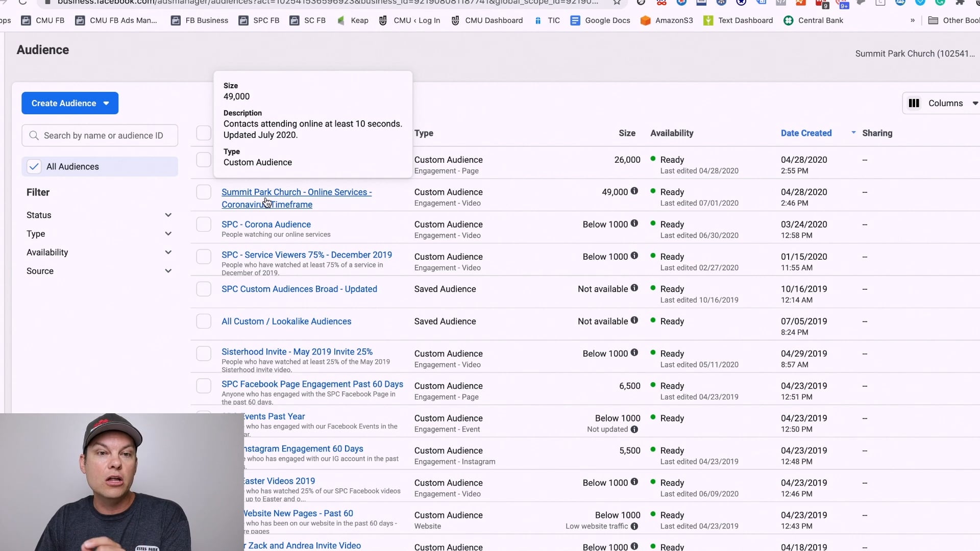Open the Create Audience dropdown button
Screen dimensions: 980x551
click(x=70, y=103)
